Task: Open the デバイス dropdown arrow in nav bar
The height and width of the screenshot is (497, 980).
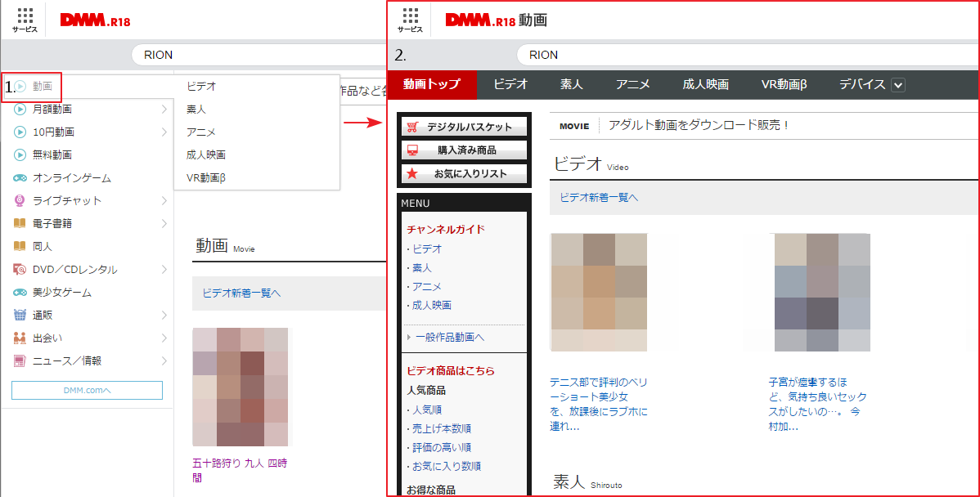Action: (x=898, y=85)
